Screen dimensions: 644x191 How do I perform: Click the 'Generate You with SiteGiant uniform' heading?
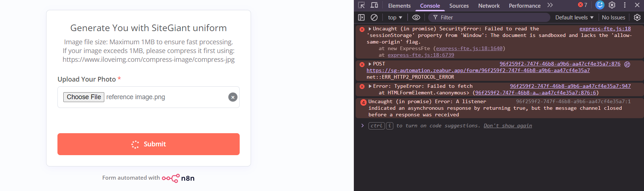[x=149, y=28]
